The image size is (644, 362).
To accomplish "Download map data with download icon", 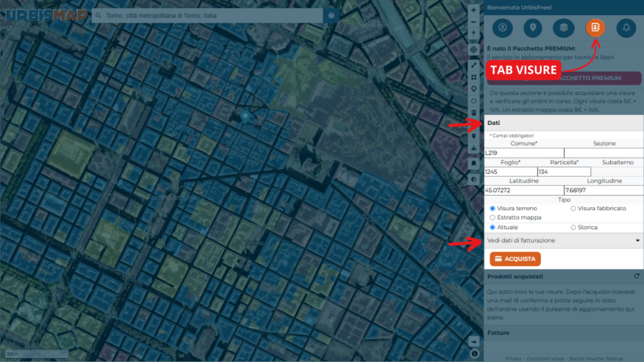I will pyautogui.click(x=473, y=148).
